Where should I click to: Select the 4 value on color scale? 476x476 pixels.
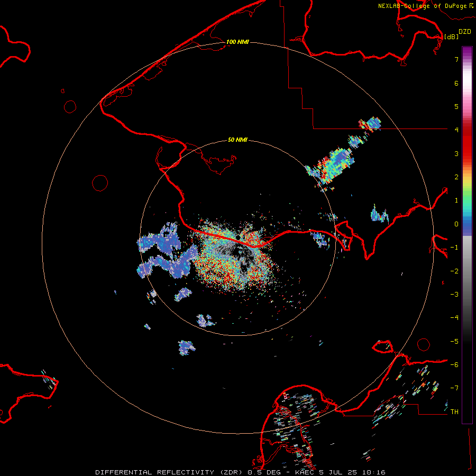pyautogui.click(x=456, y=130)
